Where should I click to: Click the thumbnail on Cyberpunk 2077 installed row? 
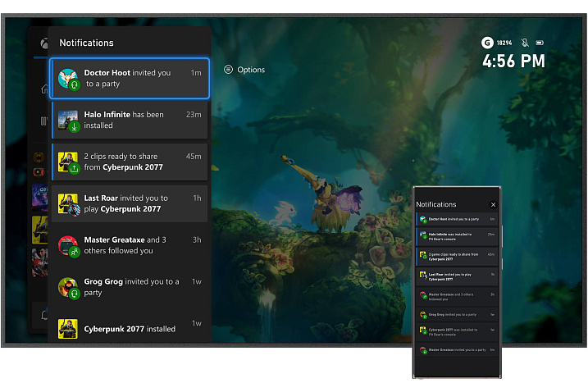pos(67,329)
